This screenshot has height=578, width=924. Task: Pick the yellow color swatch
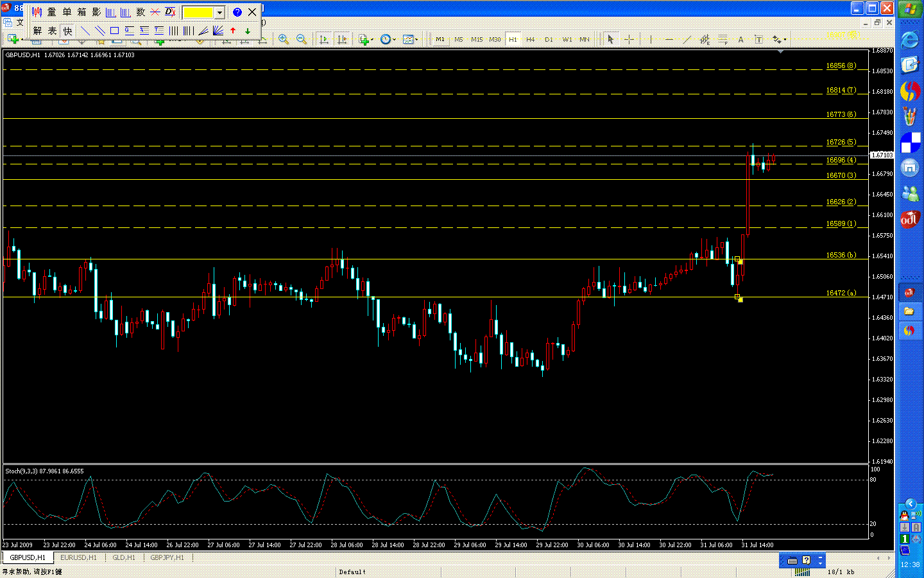click(199, 12)
